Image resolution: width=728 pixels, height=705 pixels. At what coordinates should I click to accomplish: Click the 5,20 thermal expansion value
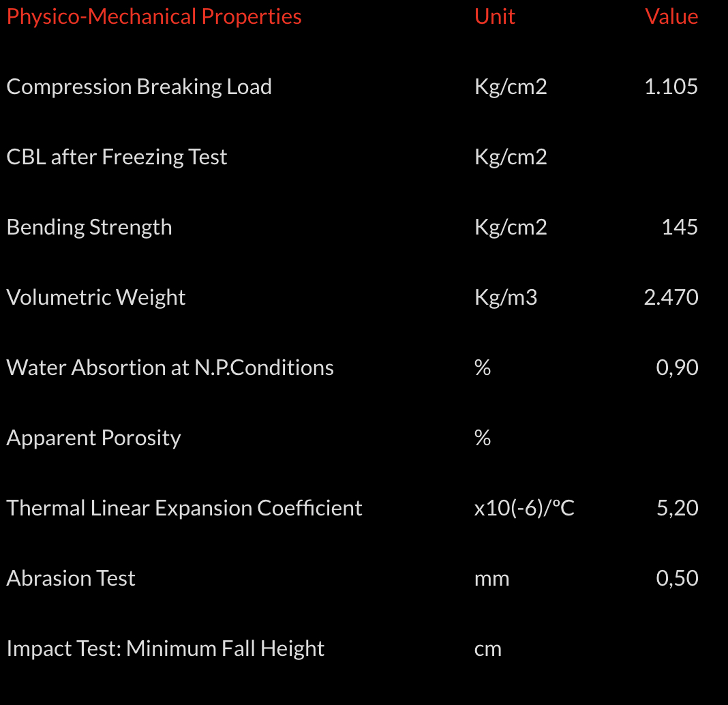[x=677, y=508]
